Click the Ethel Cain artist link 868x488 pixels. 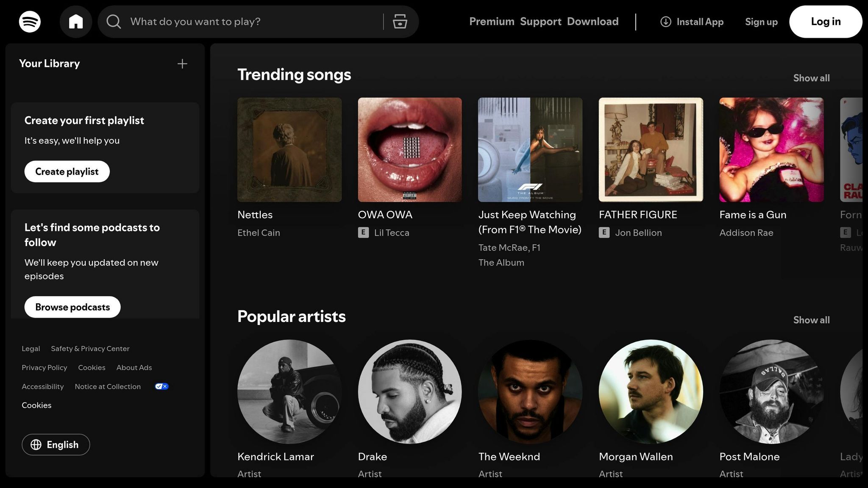[259, 233]
